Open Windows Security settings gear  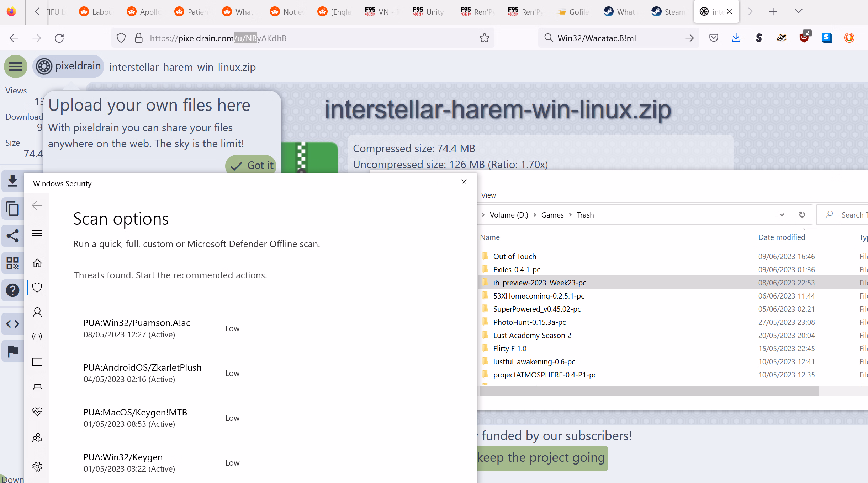[x=37, y=467]
